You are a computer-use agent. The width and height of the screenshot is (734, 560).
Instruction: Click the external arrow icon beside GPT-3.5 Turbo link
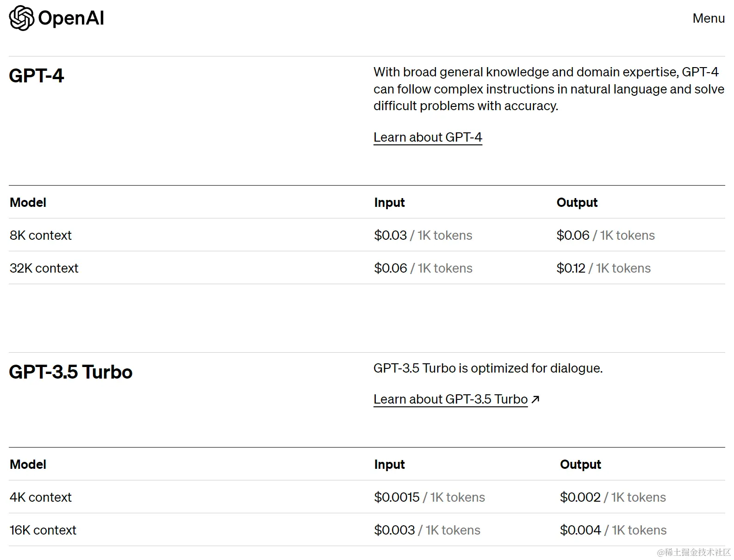pos(535,399)
